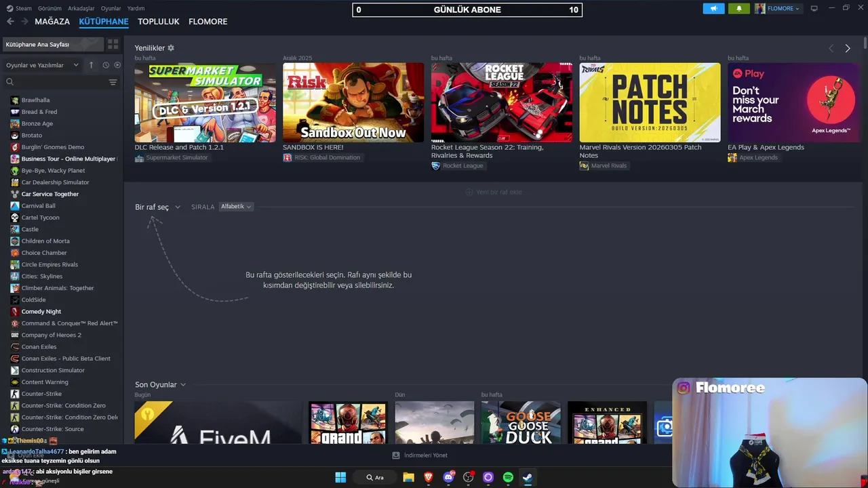Switch library to collections grid view icon

coord(113,44)
